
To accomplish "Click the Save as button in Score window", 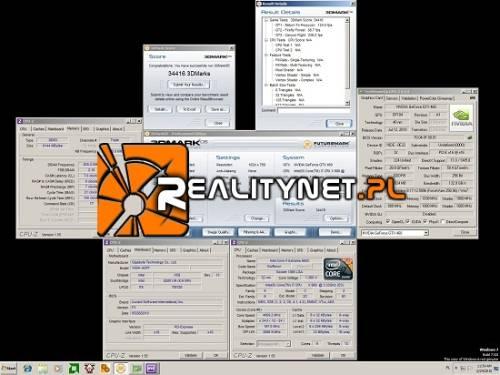I will tap(218, 109).
